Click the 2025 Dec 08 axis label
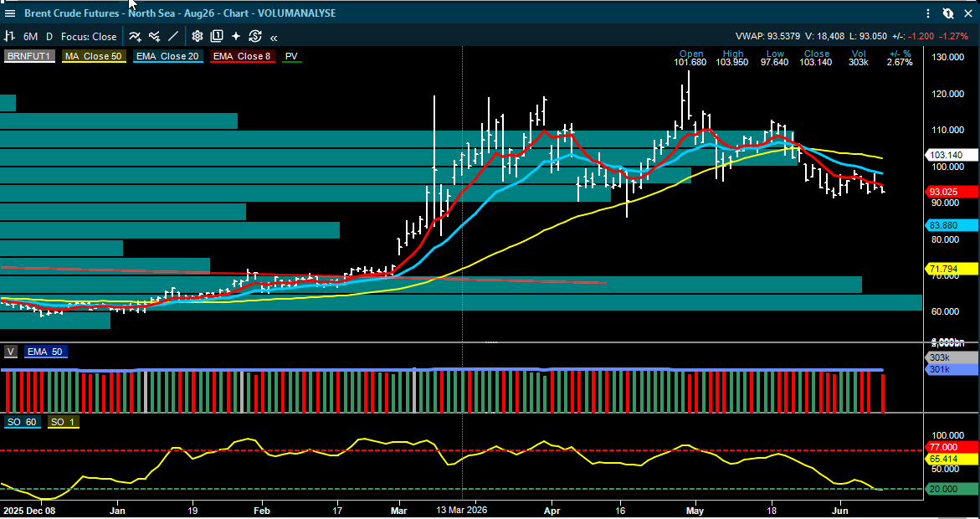This screenshot has height=519, width=980. [30, 511]
